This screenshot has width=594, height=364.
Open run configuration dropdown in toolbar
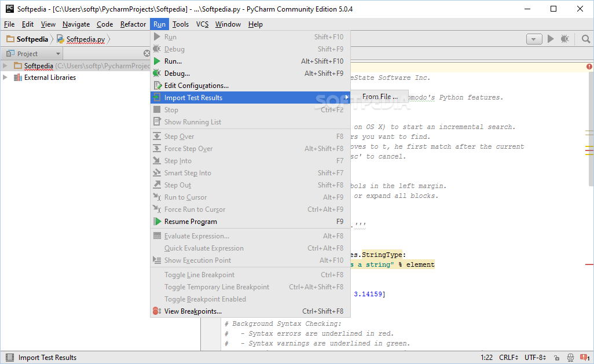click(534, 39)
